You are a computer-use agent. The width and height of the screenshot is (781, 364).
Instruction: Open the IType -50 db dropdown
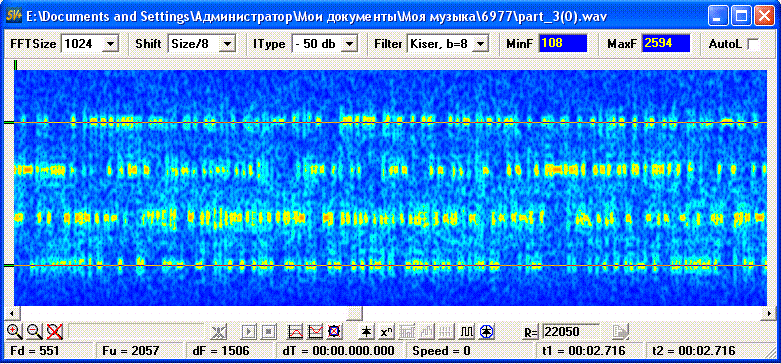pos(351,43)
